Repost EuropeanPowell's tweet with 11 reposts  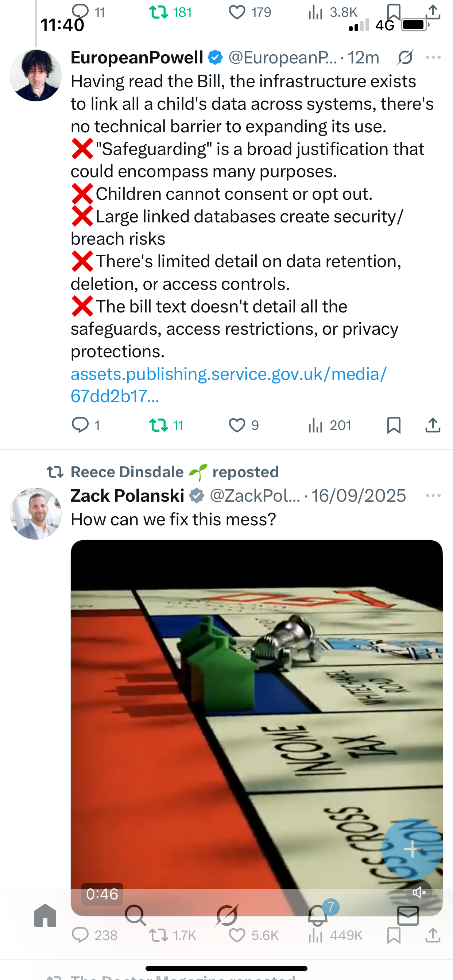click(166, 425)
